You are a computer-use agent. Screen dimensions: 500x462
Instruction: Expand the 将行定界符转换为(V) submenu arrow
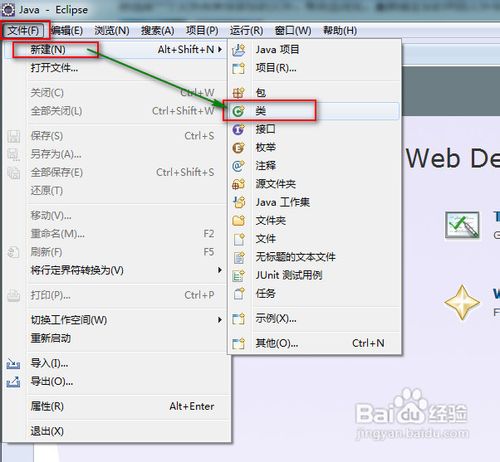(x=220, y=270)
